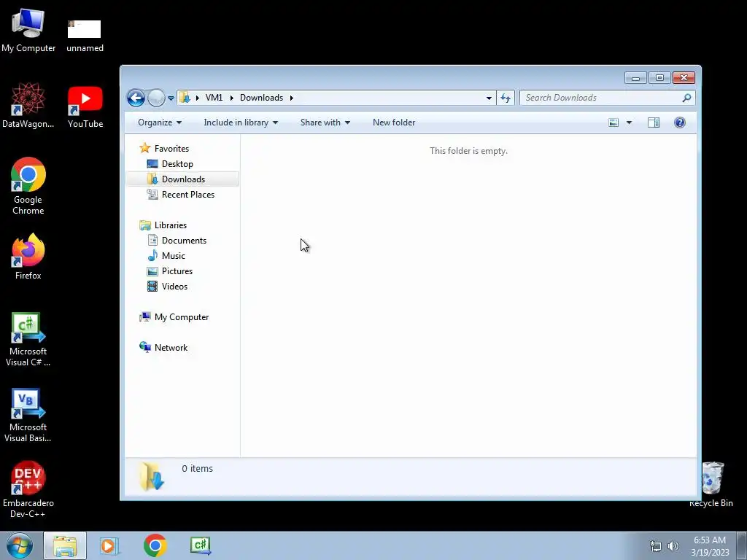Click the Videos film strip icon

[x=152, y=286]
